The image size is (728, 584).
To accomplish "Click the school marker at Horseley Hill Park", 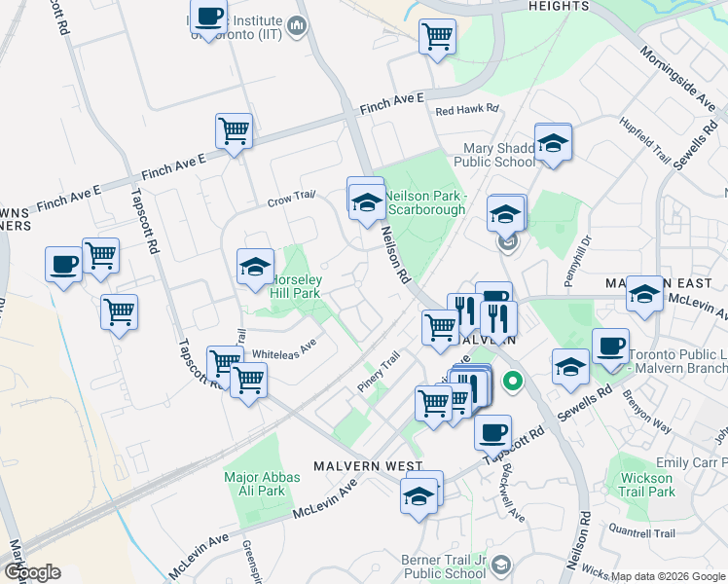I will pos(255,267).
